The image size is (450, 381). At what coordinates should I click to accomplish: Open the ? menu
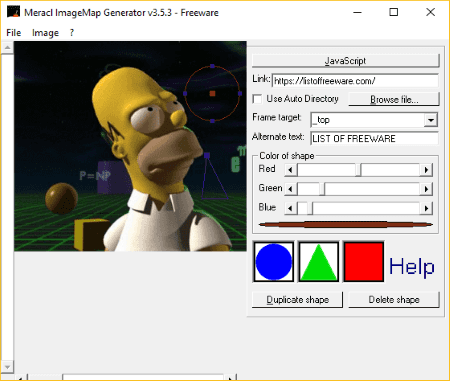pos(72,33)
